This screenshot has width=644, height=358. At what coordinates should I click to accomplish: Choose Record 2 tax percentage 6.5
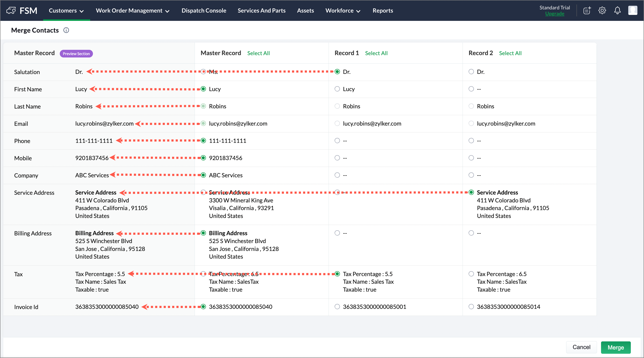pos(471,274)
